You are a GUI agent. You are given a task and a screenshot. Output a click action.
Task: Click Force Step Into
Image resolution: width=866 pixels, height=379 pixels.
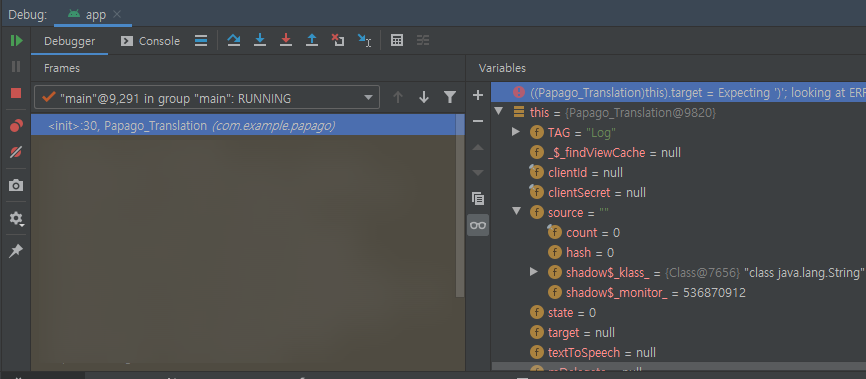click(x=286, y=40)
